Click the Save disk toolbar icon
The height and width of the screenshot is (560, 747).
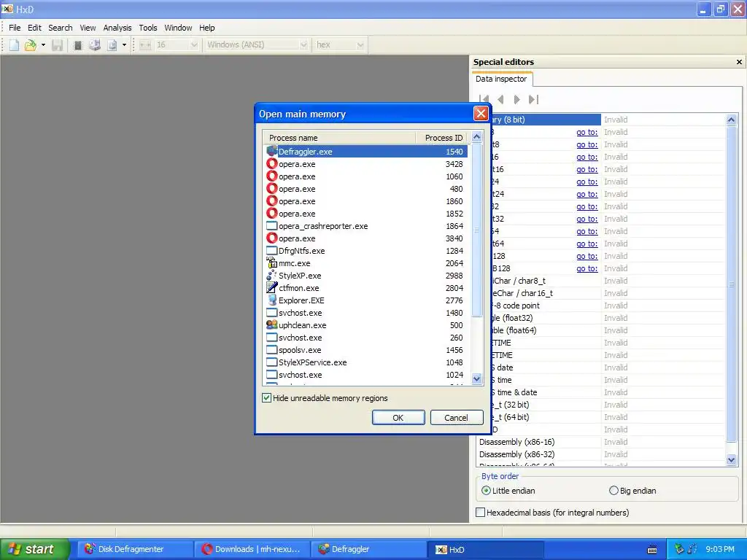[57, 45]
